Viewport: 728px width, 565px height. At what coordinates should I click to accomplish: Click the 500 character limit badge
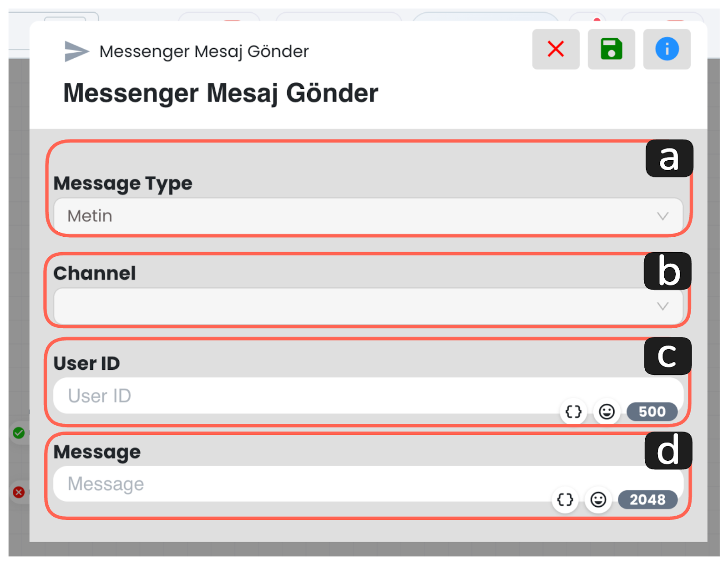click(x=652, y=412)
